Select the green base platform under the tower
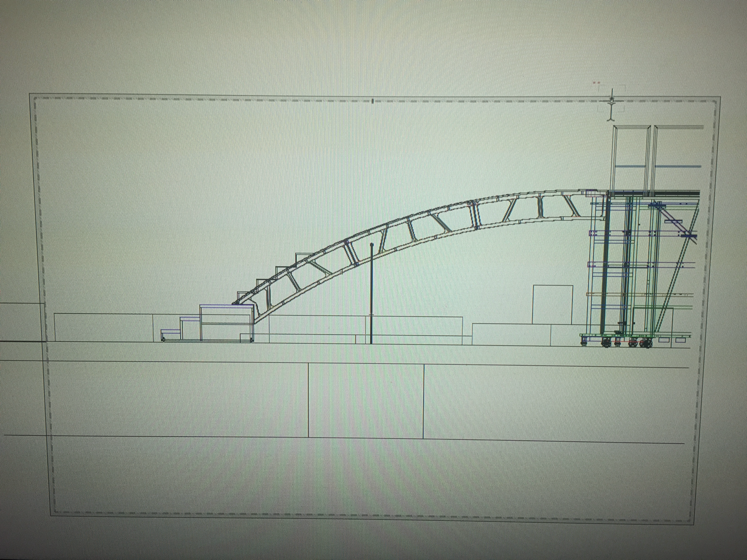The image size is (747, 560). pos(635,335)
